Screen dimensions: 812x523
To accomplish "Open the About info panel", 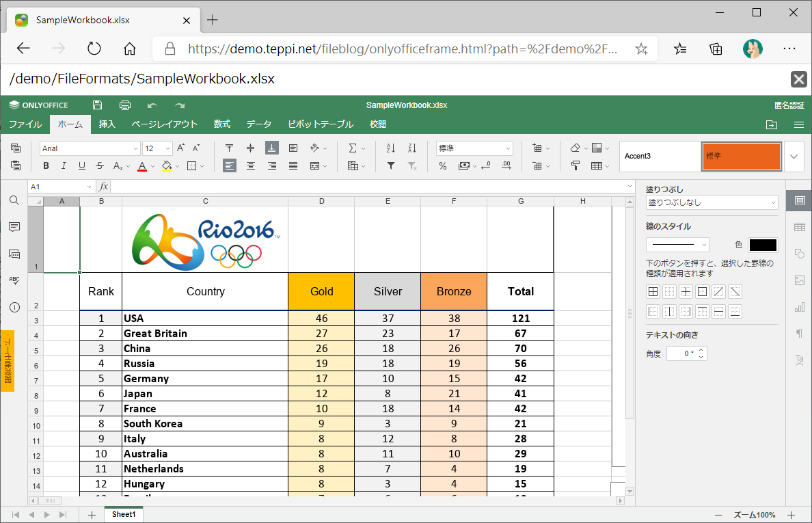I will point(14,308).
